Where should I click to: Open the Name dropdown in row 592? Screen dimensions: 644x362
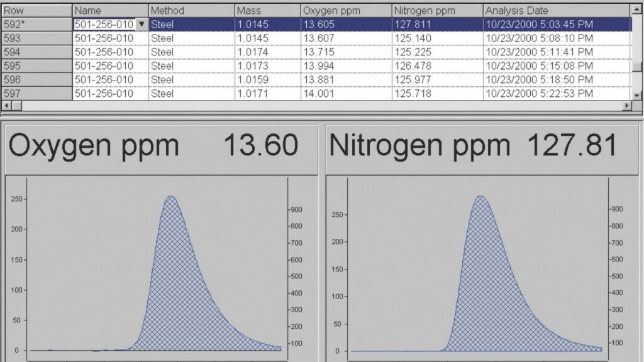[x=142, y=25]
